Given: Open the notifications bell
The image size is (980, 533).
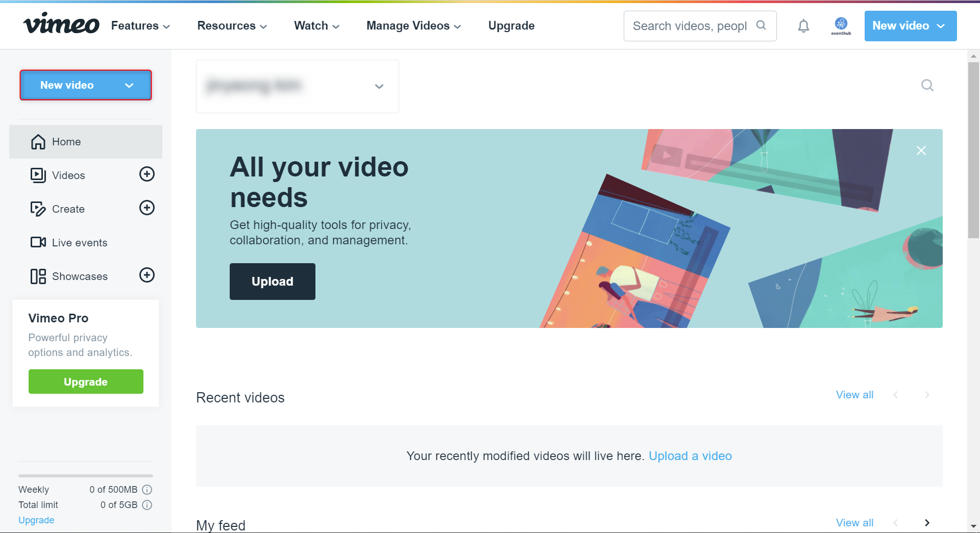Looking at the screenshot, I should pos(803,26).
